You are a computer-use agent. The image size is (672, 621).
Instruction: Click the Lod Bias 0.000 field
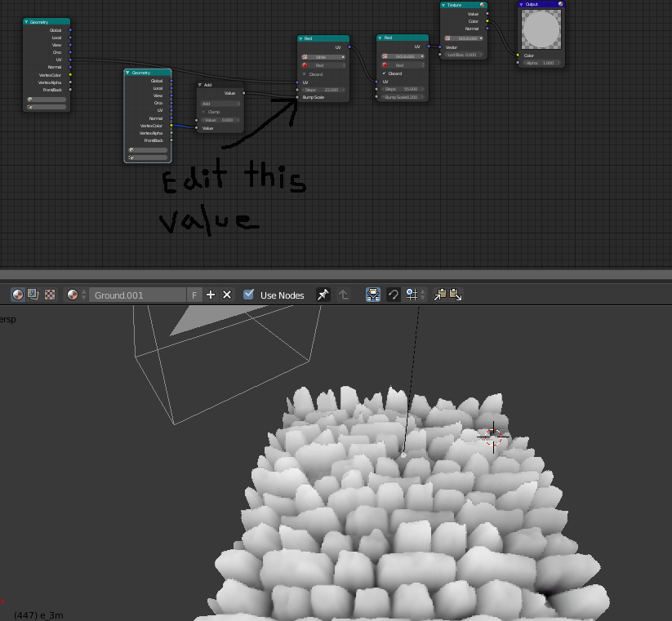coord(463,55)
